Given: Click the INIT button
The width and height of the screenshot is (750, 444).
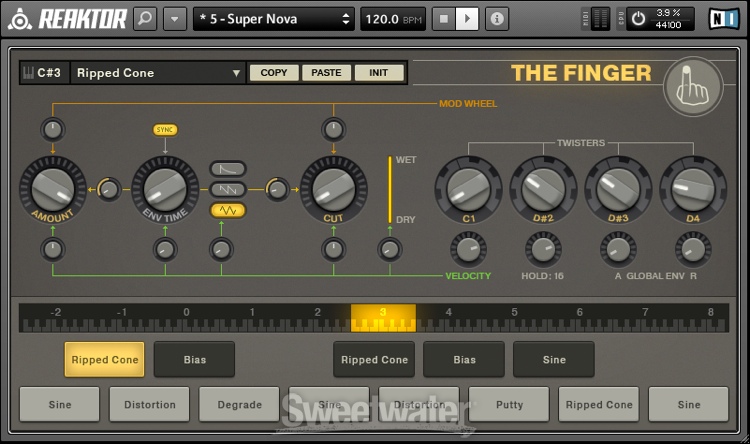Looking at the screenshot, I should click(x=379, y=73).
